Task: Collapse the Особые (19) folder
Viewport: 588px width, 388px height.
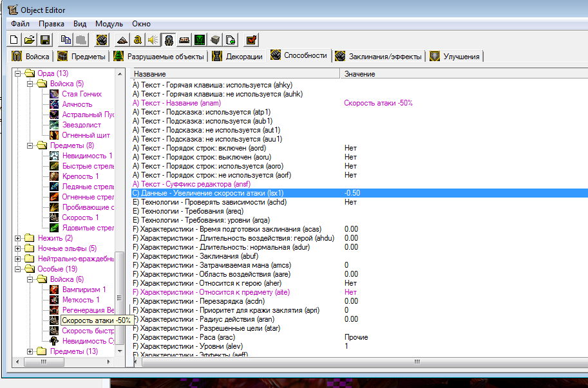Action: (x=17, y=269)
